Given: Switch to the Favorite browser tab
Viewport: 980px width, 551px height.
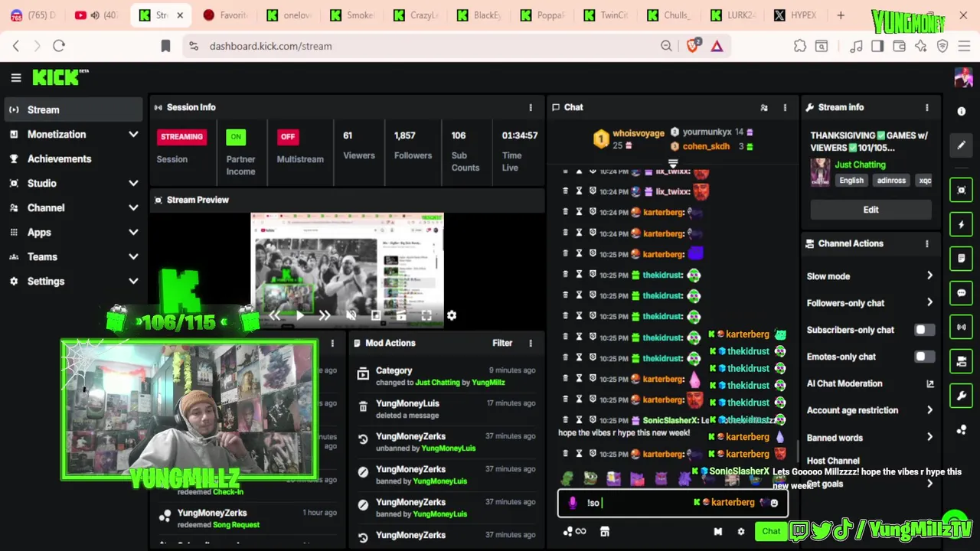Looking at the screenshot, I should (226, 15).
